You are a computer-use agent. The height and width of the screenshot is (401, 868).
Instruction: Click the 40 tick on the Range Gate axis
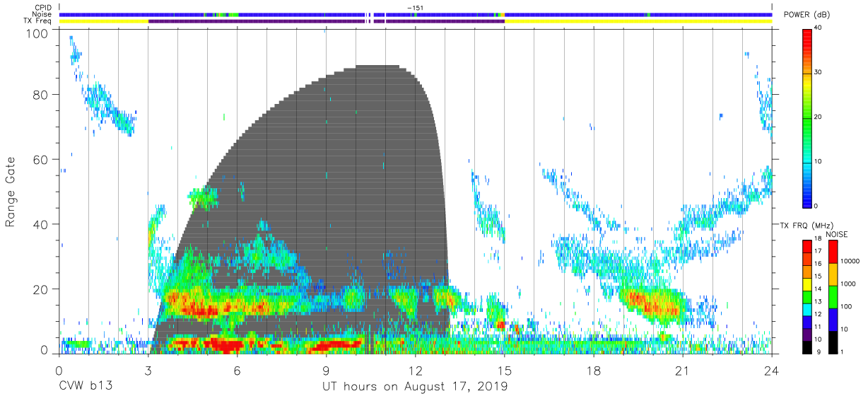click(x=41, y=224)
